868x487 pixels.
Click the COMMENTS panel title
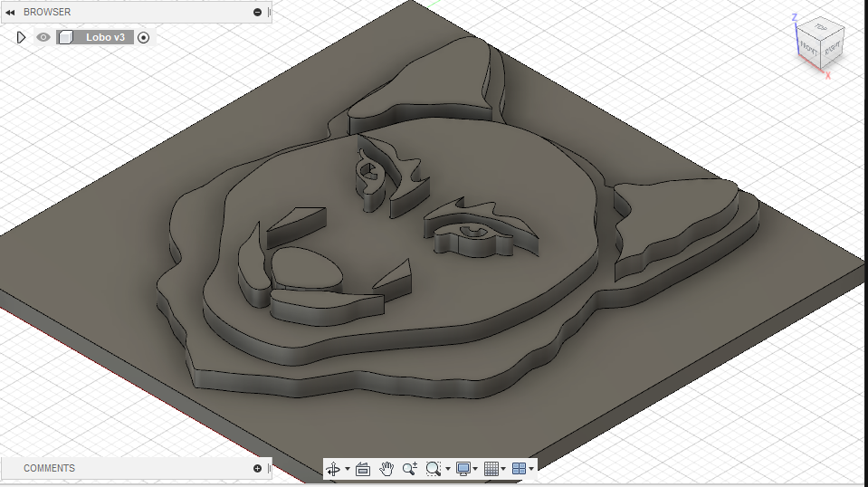click(x=49, y=468)
